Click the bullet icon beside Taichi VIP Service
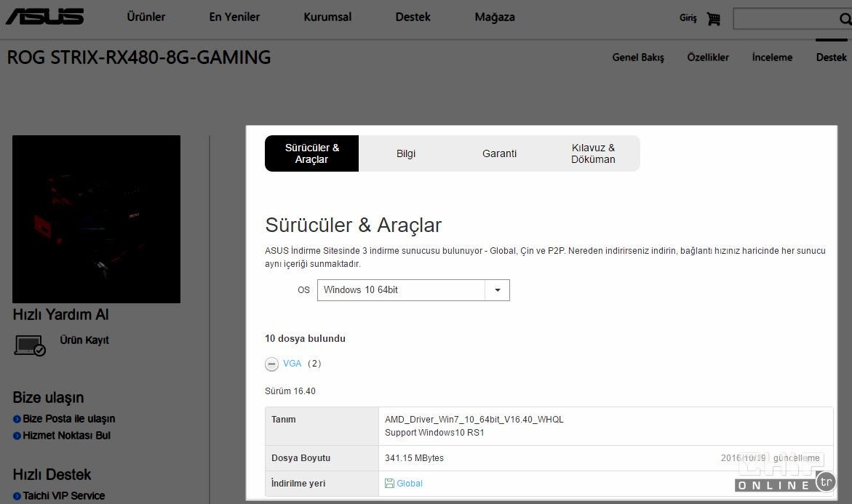852x504 pixels. pyautogui.click(x=17, y=495)
